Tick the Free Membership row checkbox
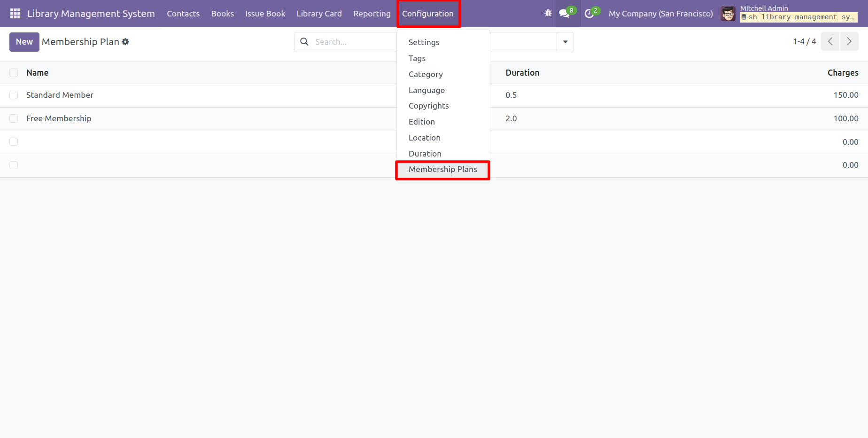The width and height of the screenshot is (868, 438). click(x=14, y=118)
